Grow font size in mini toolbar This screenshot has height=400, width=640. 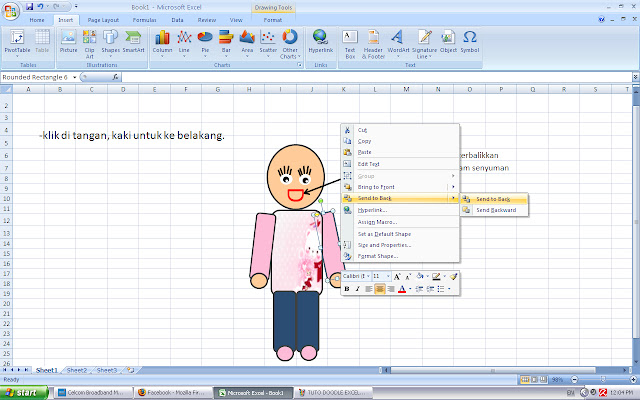pyautogui.click(x=397, y=277)
